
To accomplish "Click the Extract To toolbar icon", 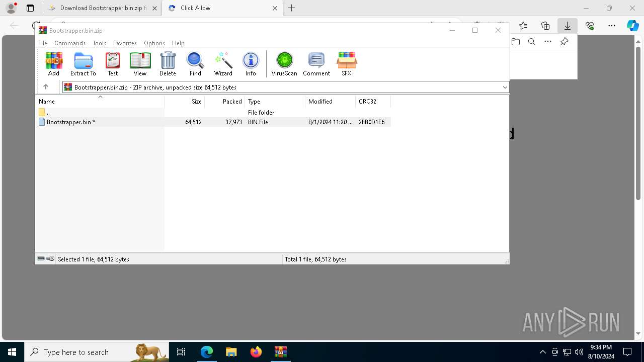I will click(x=83, y=64).
